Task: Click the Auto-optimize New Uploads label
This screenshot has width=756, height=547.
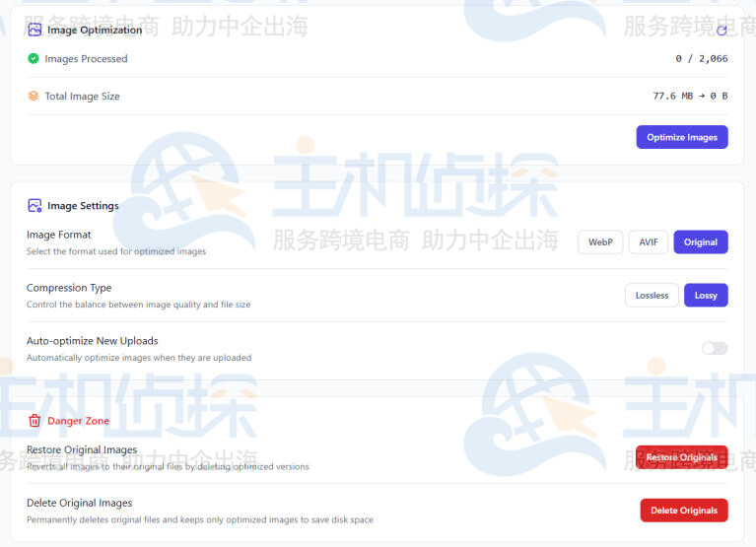Action: pos(92,341)
